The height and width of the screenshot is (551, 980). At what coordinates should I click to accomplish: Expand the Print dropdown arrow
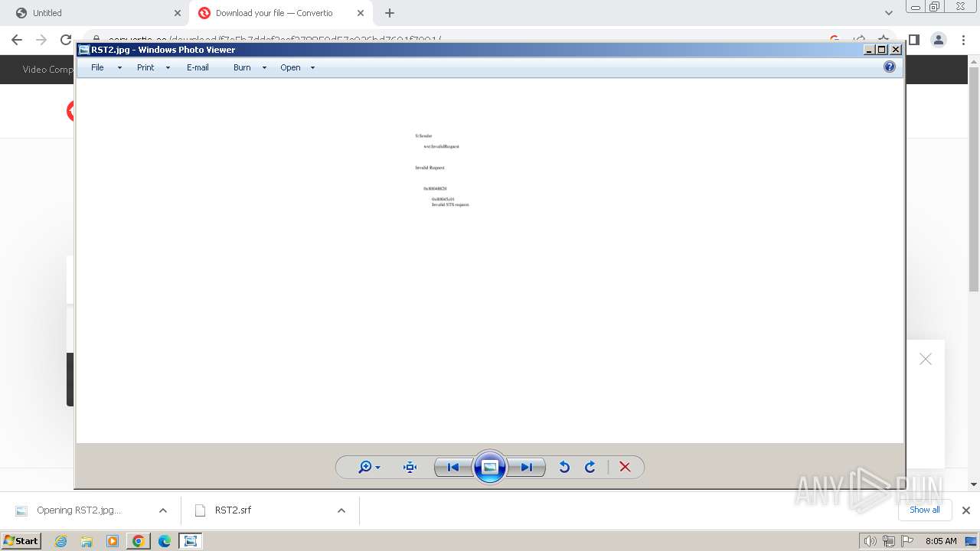pyautogui.click(x=168, y=67)
